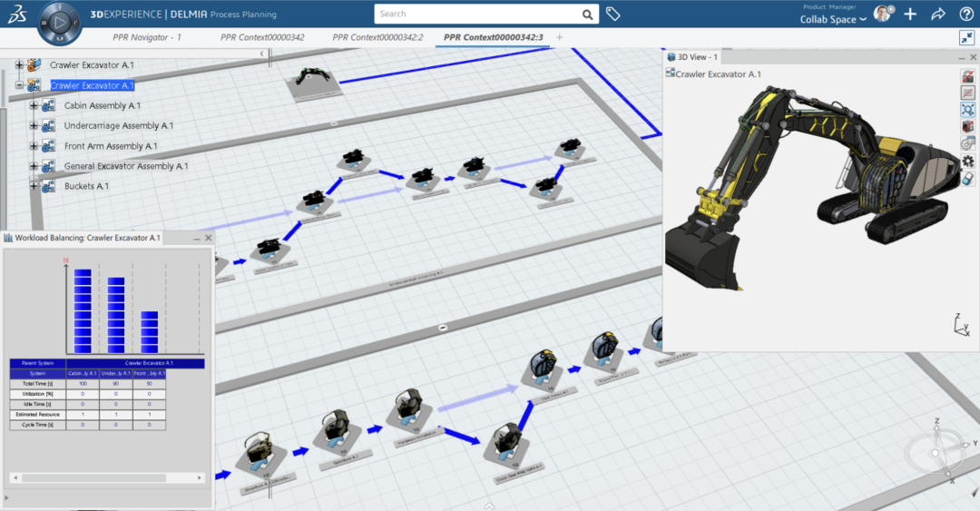This screenshot has width=980, height=511.
Task: Open the Share arrow icon
Action: click(938, 15)
